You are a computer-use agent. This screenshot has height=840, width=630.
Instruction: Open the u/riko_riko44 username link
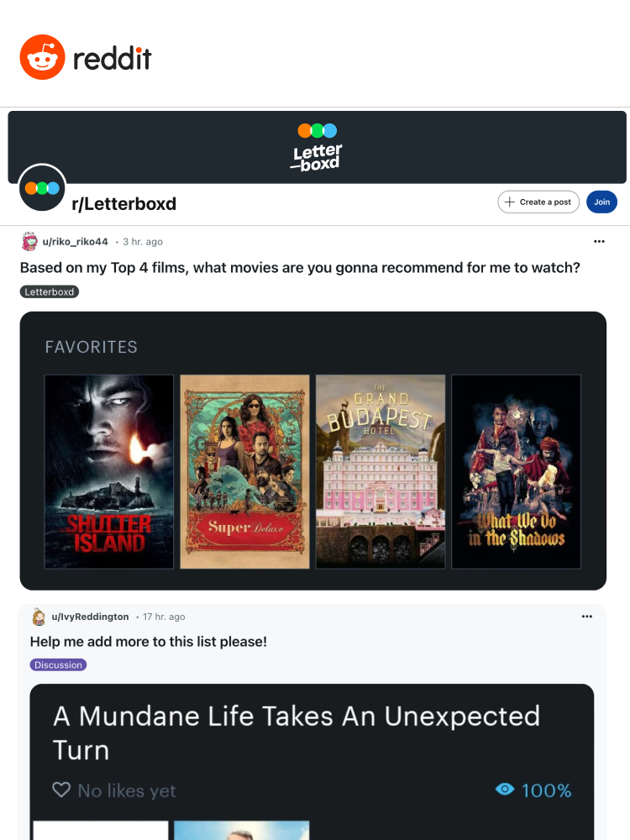point(76,242)
